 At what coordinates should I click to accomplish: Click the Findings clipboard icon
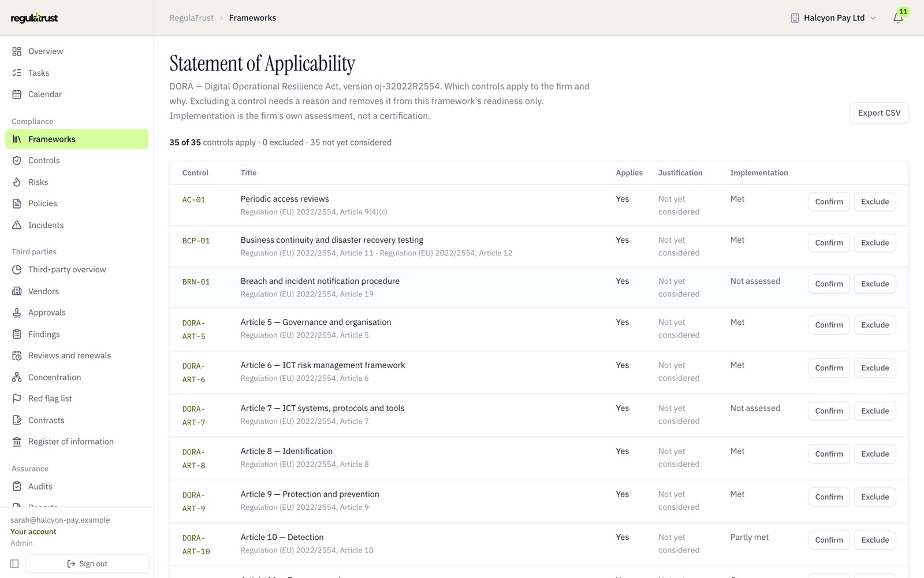[17, 334]
